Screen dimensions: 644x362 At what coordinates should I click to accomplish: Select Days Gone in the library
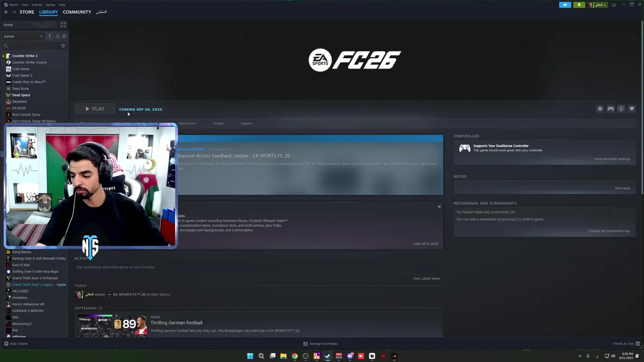[20, 88]
